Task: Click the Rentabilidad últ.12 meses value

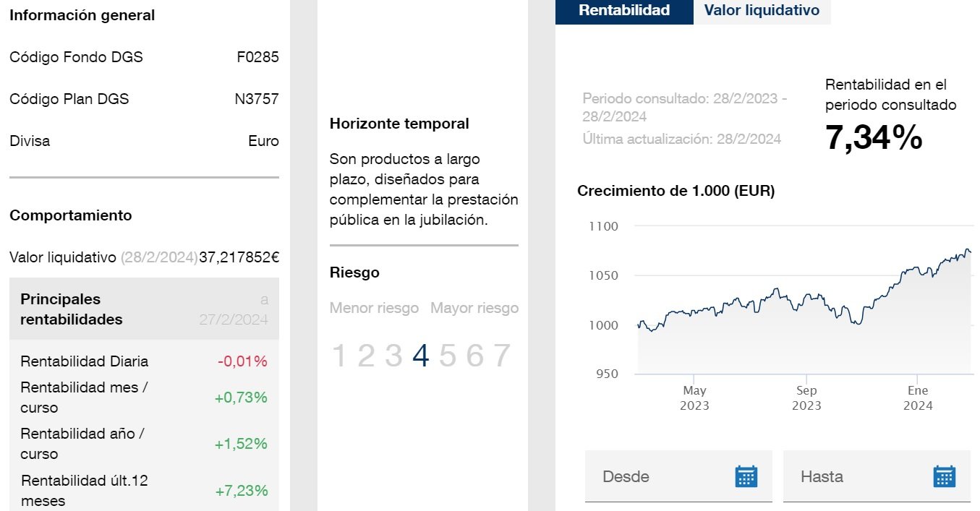Action: point(241,491)
